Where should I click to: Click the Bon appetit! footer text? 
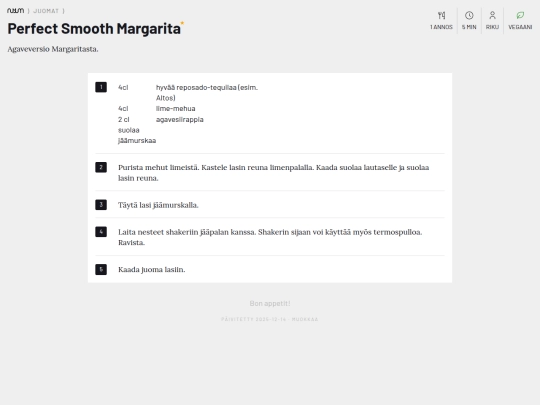pyautogui.click(x=270, y=303)
